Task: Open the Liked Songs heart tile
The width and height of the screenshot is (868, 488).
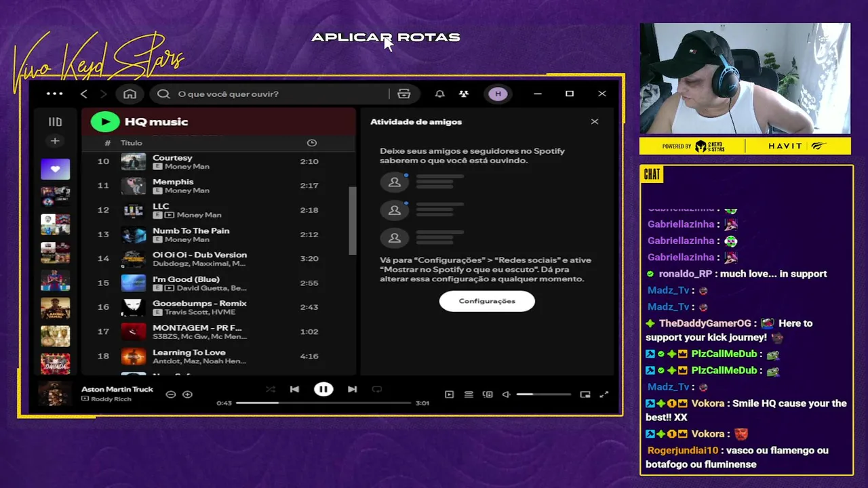Action: tap(55, 169)
